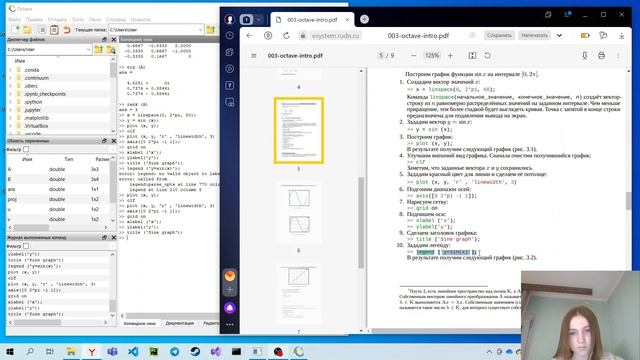Image resolution: width=640 pixels, height=360 pixels.
Task: Open a new browser tab
Action: pyautogui.click(x=364, y=19)
